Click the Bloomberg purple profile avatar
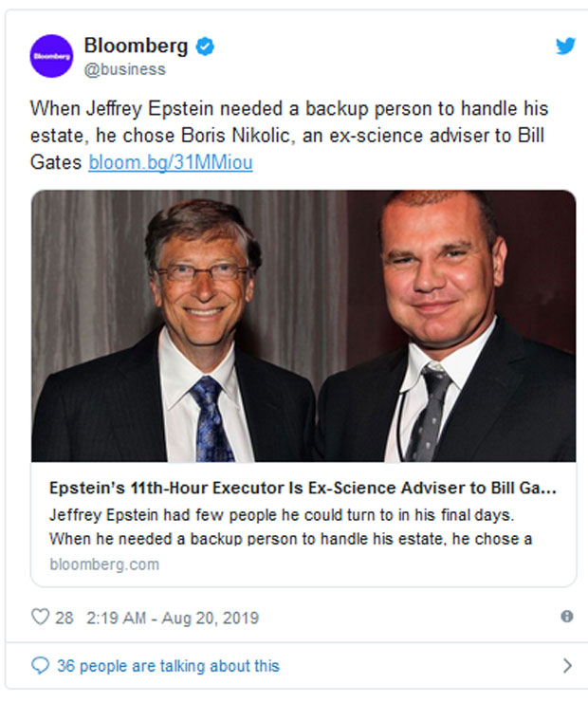 [x=51, y=56]
